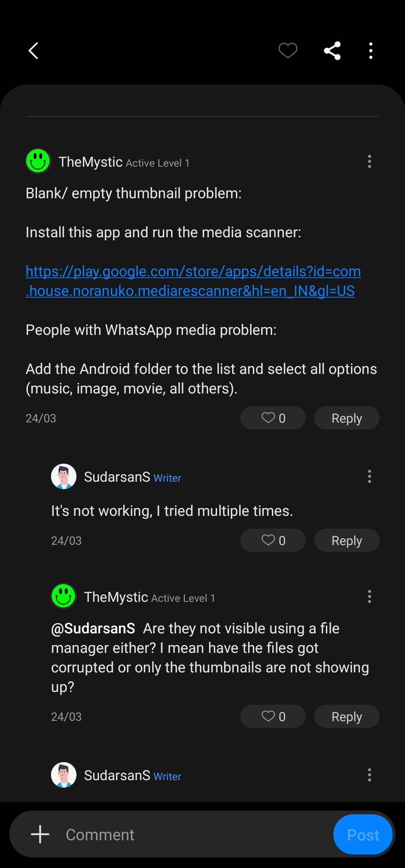Open options for TheMystic's second comment

(x=369, y=596)
